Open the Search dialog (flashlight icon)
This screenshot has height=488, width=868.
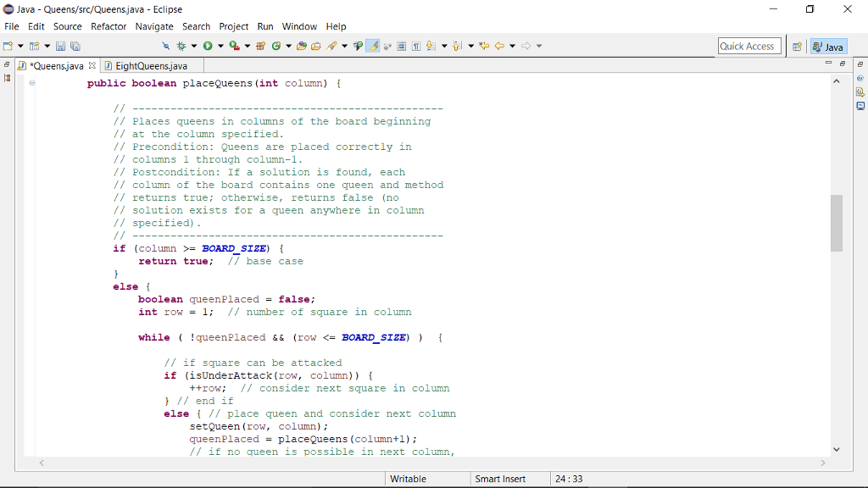tap(332, 46)
